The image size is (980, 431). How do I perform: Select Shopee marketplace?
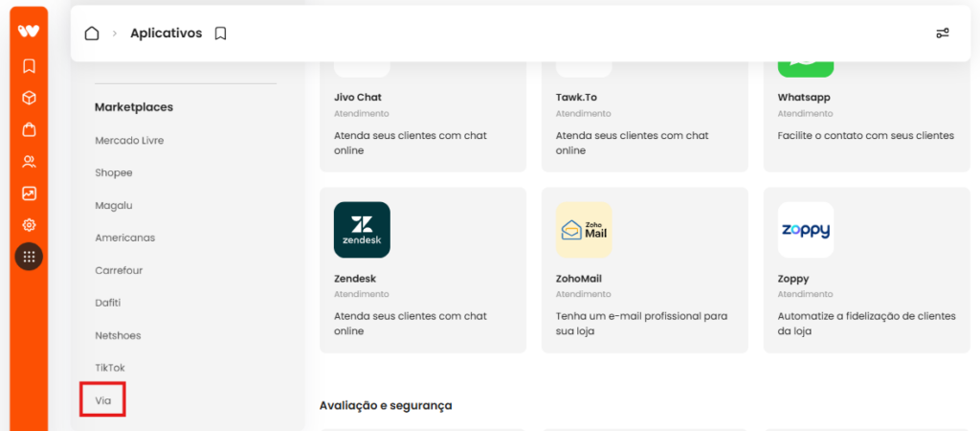click(114, 172)
